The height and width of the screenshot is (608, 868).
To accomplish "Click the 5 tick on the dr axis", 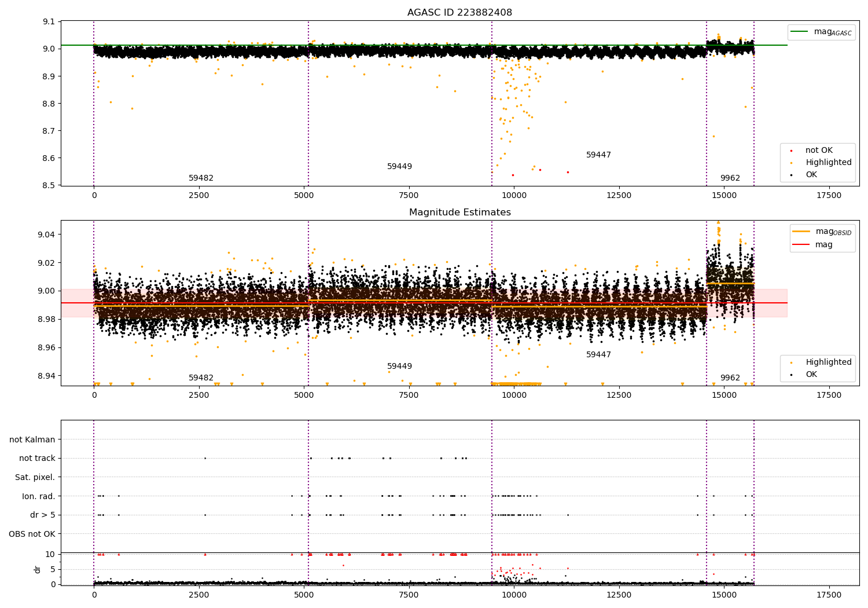I will [x=53, y=569].
